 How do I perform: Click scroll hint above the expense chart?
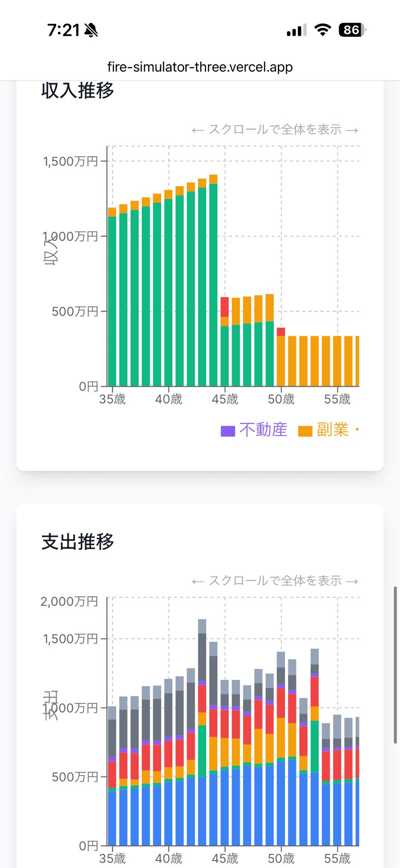tap(275, 581)
